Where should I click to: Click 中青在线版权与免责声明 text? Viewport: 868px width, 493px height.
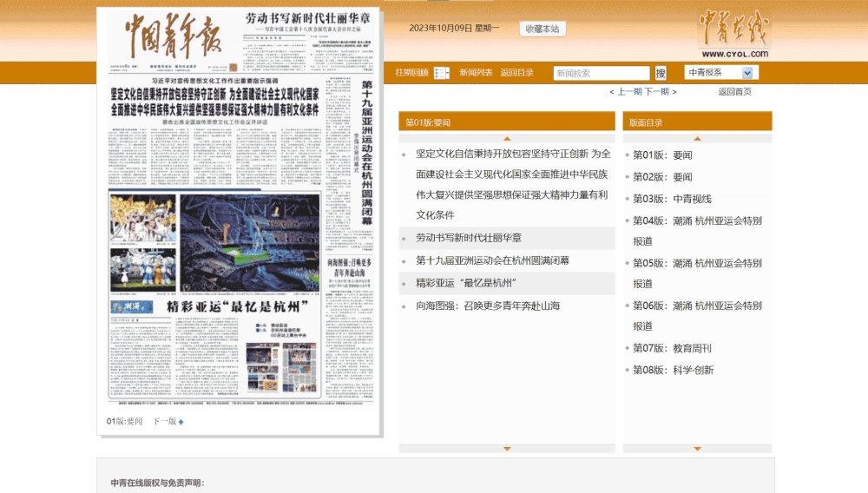[157, 483]
